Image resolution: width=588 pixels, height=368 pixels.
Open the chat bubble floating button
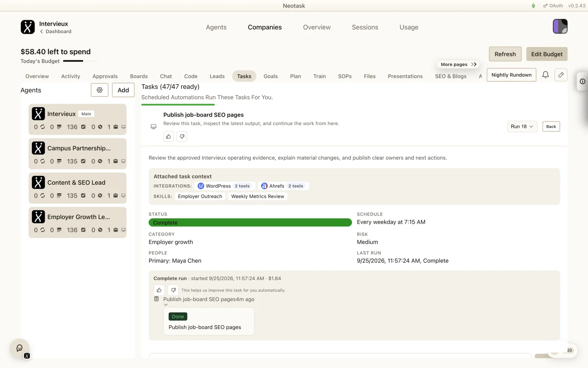point(19,348)
